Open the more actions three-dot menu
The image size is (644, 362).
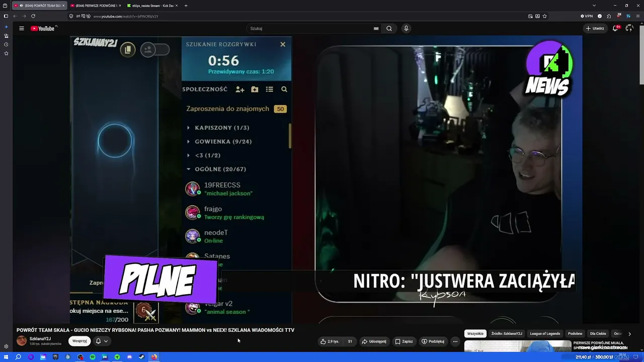coord(455,341)
